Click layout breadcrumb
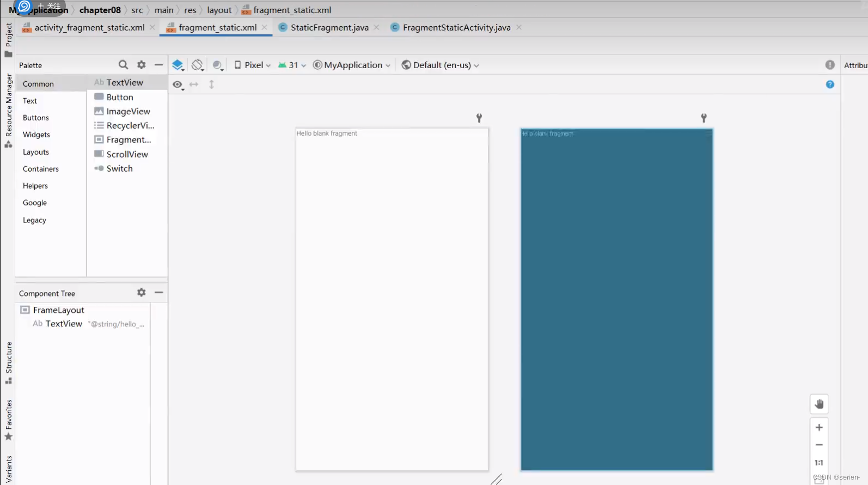This screenshot has width=868, height=485. (219, 10)
